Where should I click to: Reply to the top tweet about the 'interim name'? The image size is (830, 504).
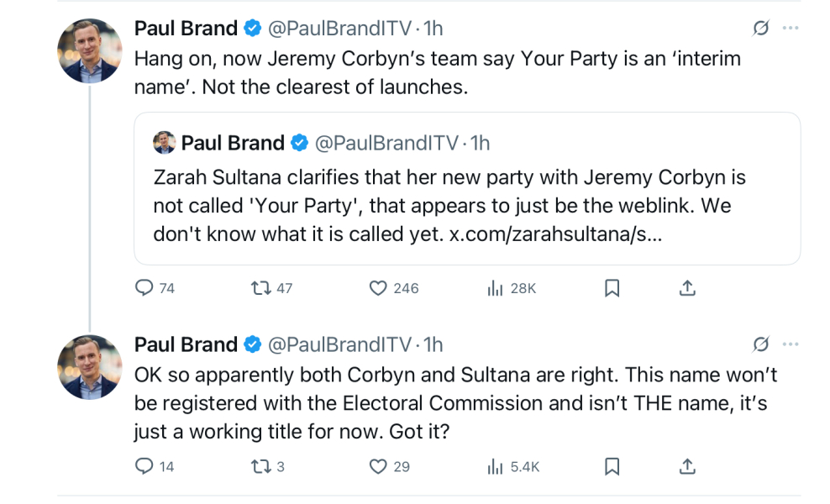coord(143,287)
